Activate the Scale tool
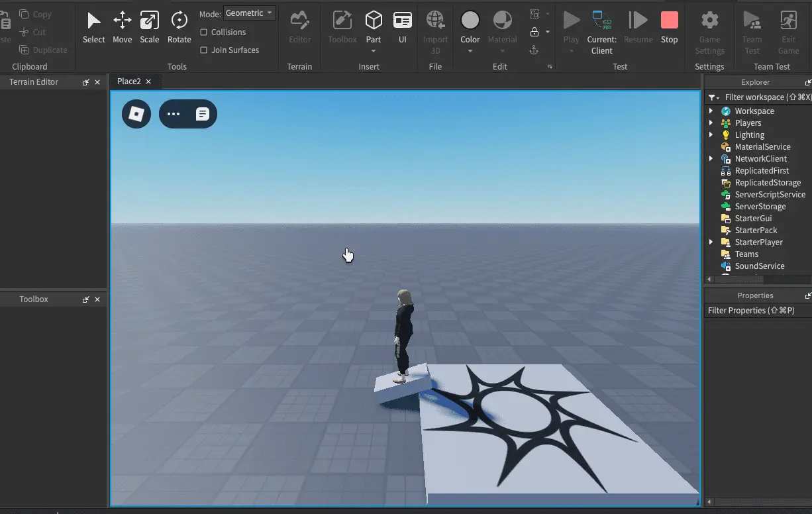 [x=150, y=27]
